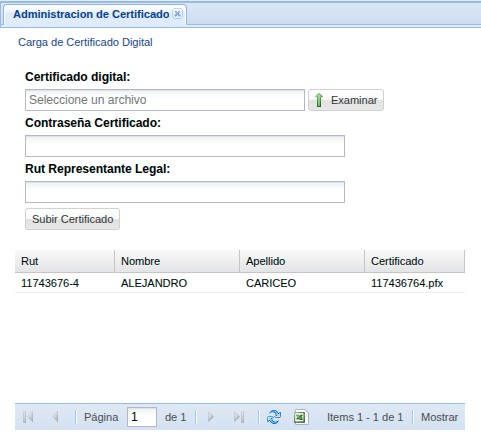Export grid to Excel
This screenshot has width=481, height=440.
301,417
